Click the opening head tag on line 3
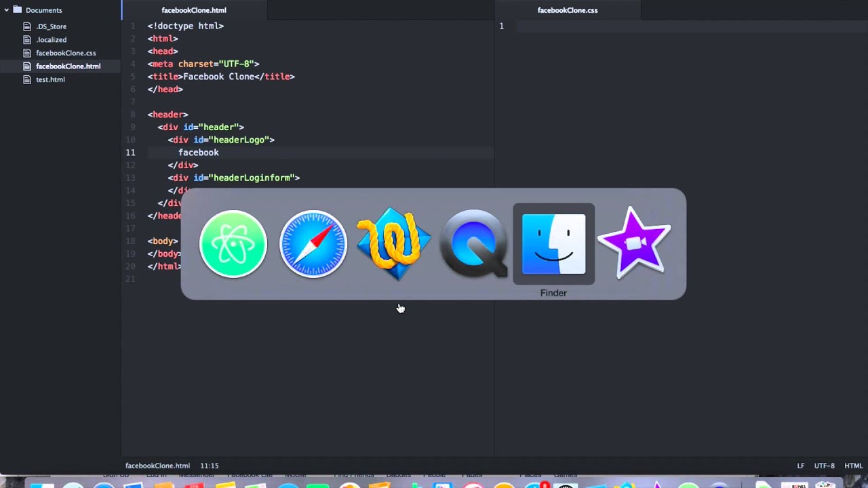This screenshot has height=488, width=868. (x=163, y=51)
